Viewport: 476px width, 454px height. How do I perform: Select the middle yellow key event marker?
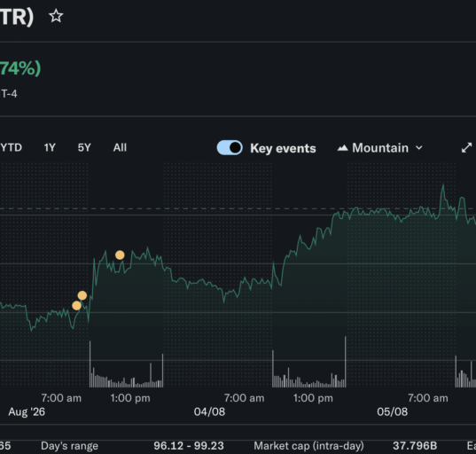[x=82, y=295]
